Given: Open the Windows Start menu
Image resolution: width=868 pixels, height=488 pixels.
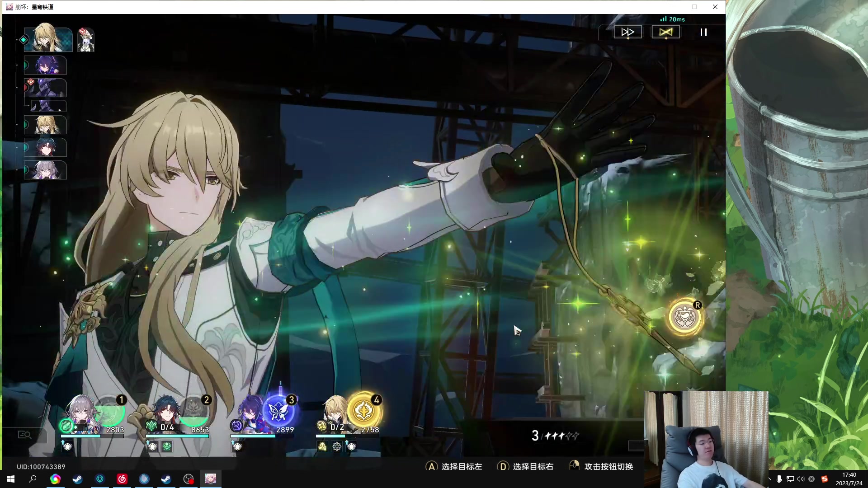Looking at the screenshot, I should click(11, 479).
